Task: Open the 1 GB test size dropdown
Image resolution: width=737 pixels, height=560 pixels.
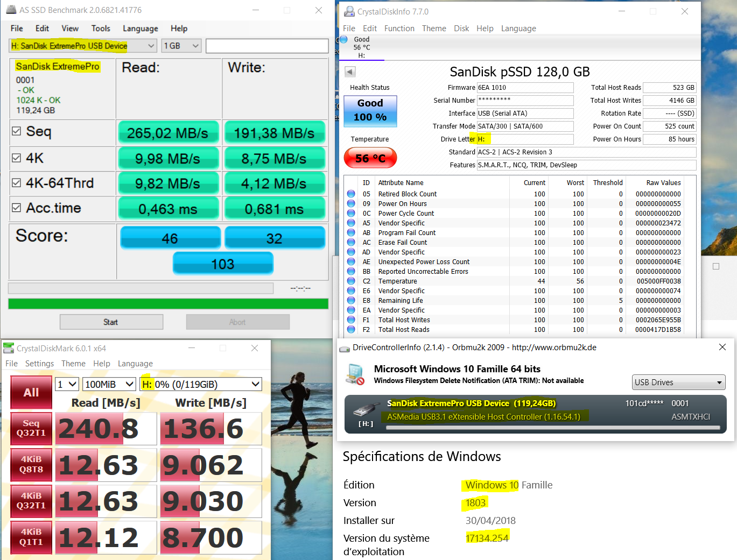Action: tap(181, 46)
